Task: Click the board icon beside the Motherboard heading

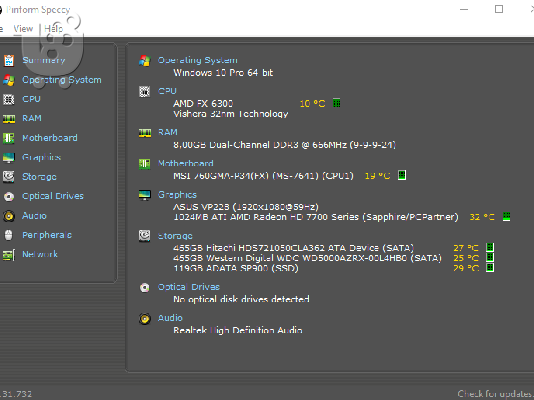Action: [145, 164]
